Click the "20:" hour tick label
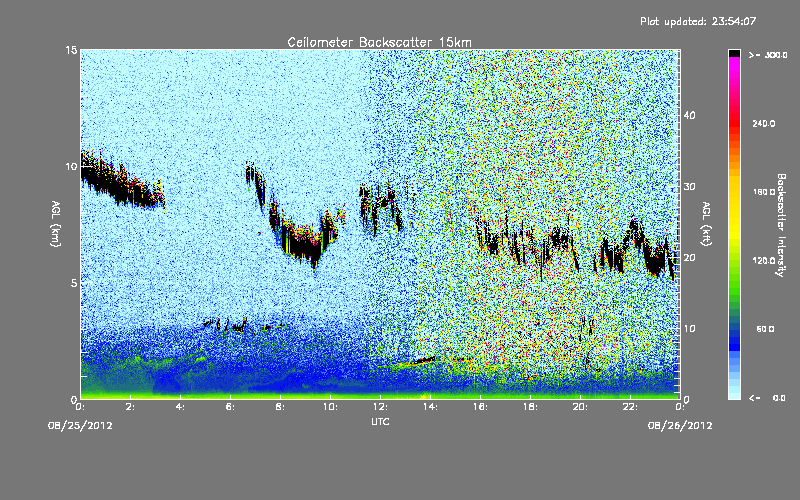The image size is (800, 500). [580, 407]
